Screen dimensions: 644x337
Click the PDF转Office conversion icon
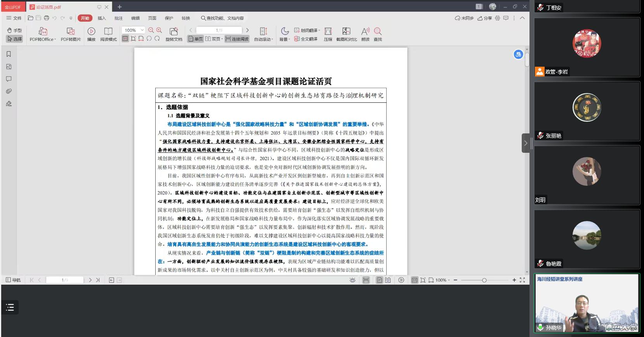click(43, 31)
